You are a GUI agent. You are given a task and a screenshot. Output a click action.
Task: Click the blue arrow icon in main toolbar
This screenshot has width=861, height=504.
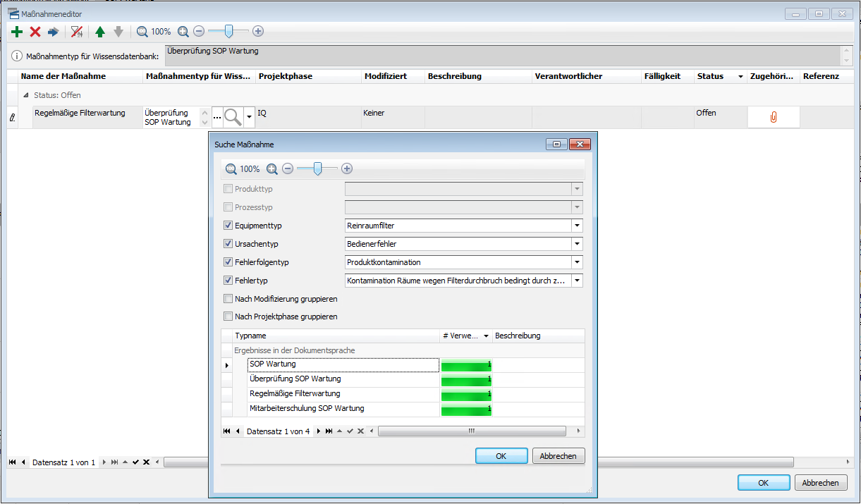click(x=54, y=32)
